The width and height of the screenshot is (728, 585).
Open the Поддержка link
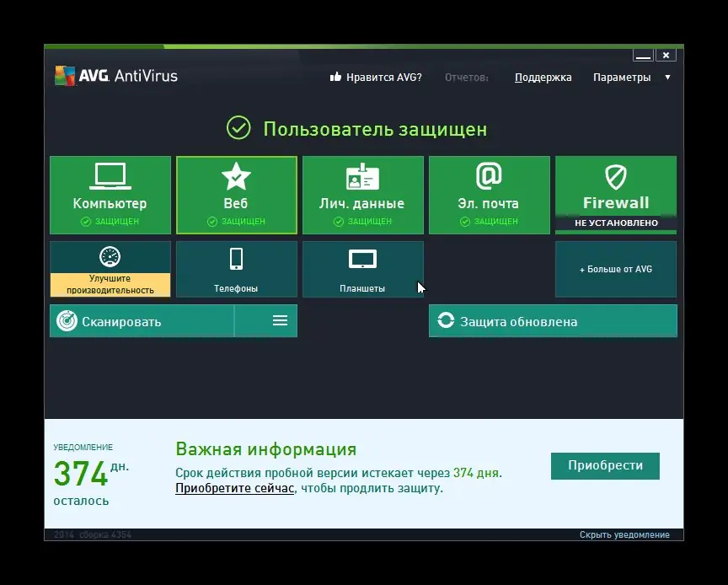point(543,78)
